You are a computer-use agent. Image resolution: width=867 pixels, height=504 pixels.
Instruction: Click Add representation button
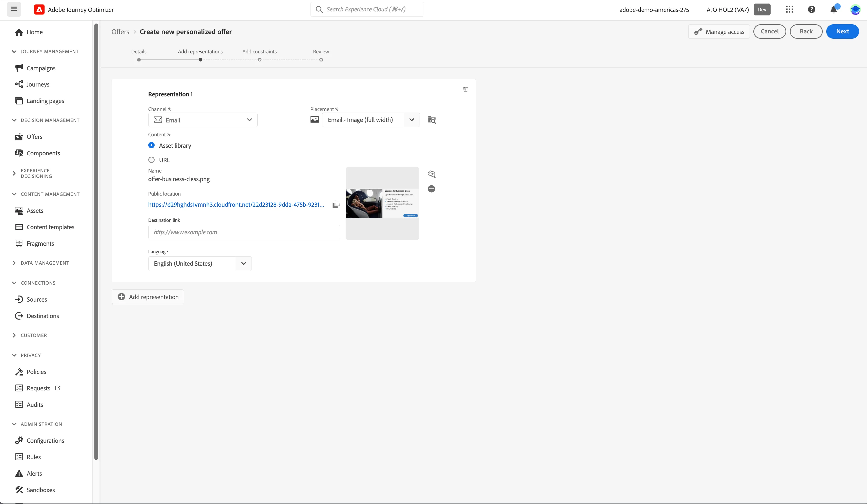[x=148, y=297]
